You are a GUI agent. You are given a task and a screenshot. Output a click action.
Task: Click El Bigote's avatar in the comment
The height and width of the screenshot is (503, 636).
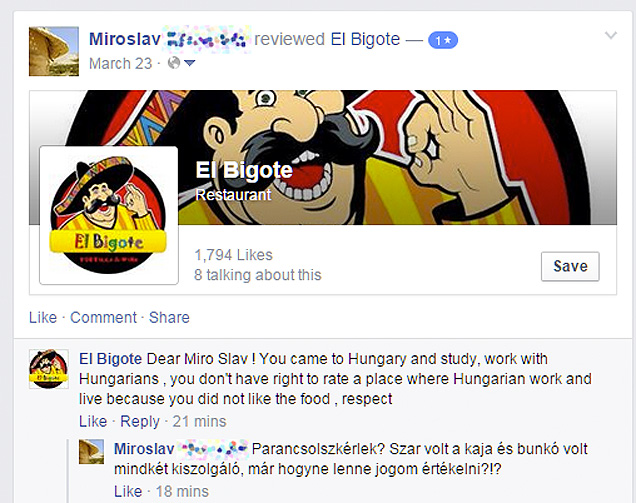[49, 369]
